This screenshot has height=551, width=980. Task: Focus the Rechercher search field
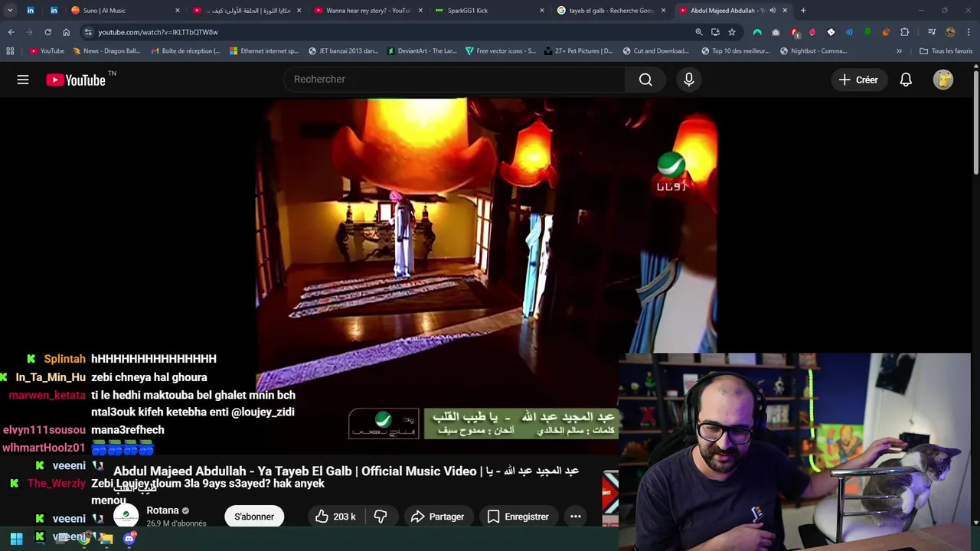pos(454,80)
